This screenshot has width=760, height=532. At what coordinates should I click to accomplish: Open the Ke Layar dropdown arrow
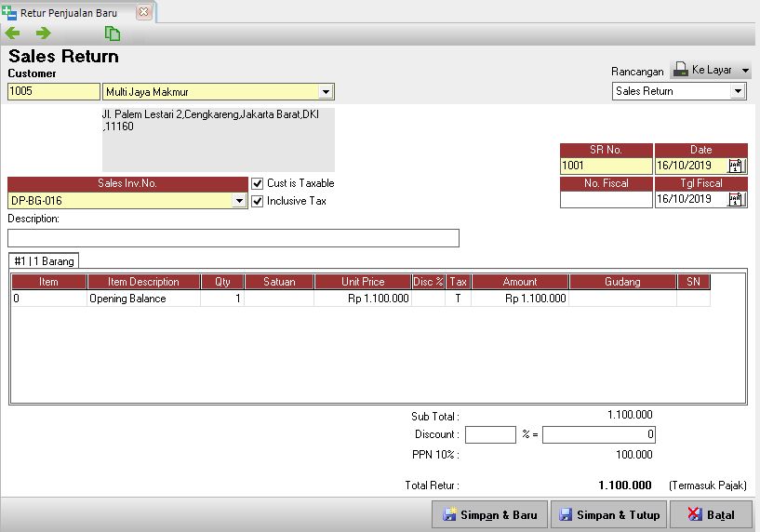[x=745, y=71]
